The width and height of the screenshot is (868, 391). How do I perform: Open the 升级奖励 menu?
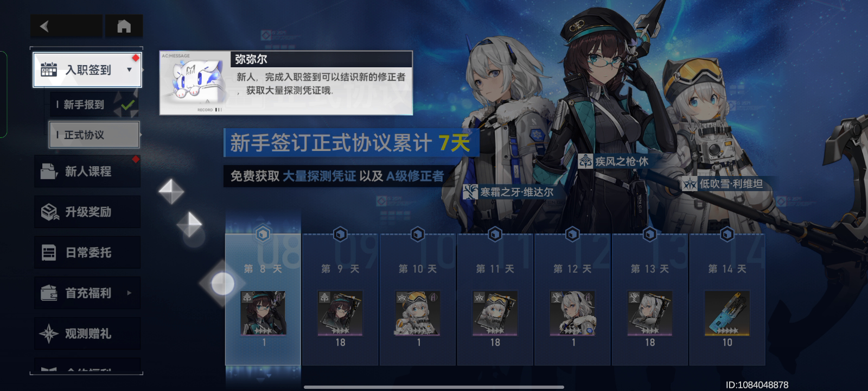click(x=87, y=212)
